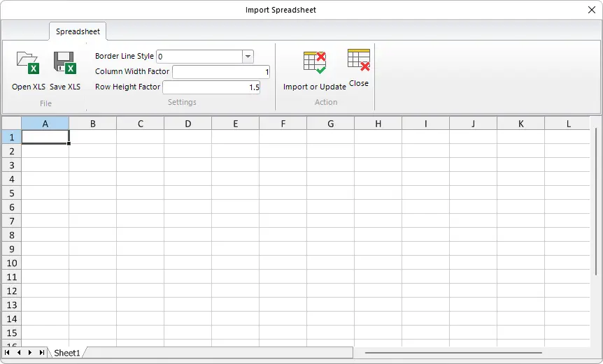The width and height of the screenshot is (603, 364).
Task: Click cell D5 in the grid
Action: pyautogui.click(x=188, y=193)
